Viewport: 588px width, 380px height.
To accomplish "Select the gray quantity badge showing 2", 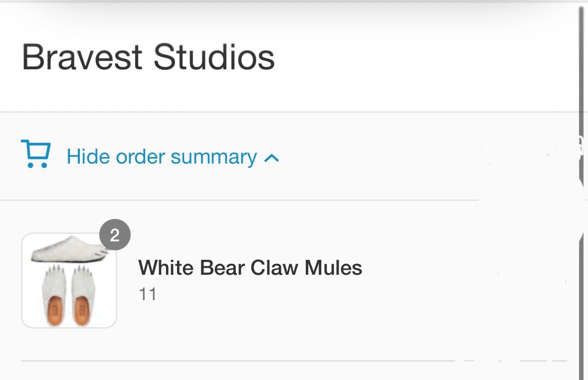I will click(115, 235).
